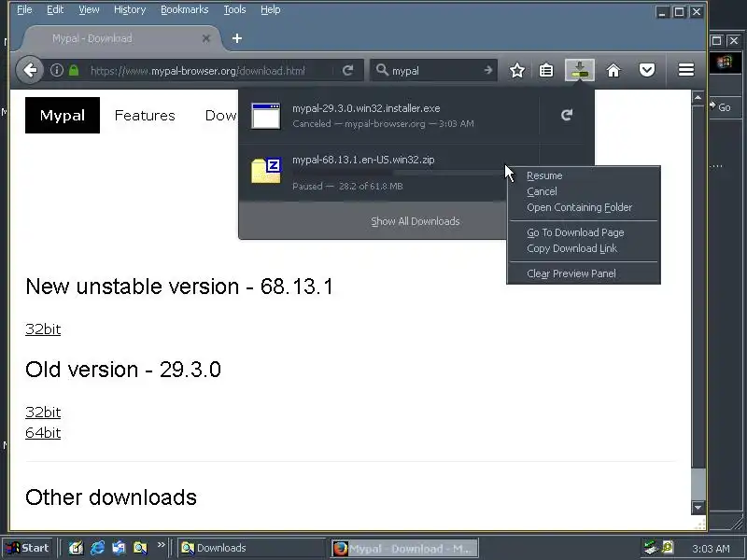
Task: Click the Mypal logo link
Action: click(x=63, y=115)
